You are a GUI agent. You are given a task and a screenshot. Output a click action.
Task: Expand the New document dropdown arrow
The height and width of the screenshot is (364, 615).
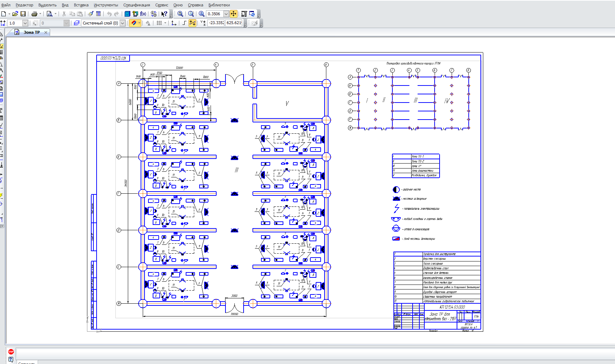(9, 14)
